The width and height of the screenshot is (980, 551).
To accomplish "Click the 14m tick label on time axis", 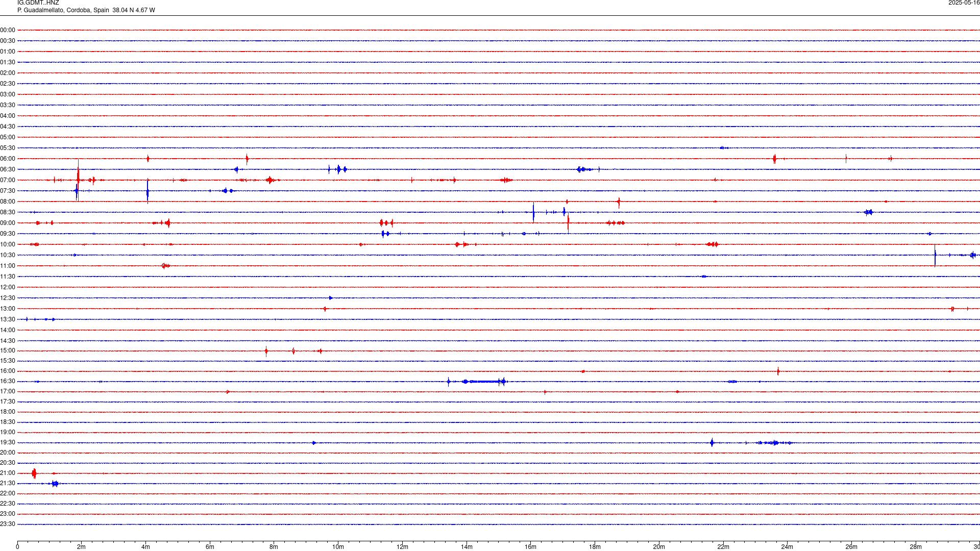I will (467, 547).
